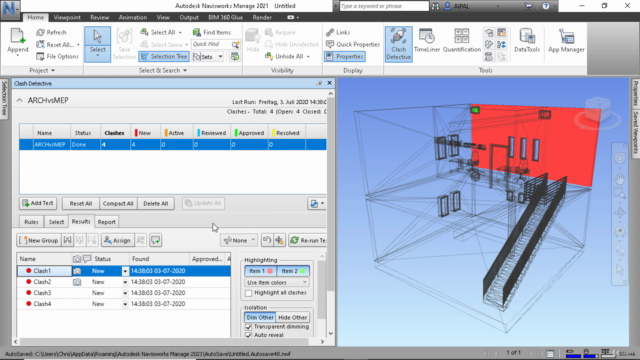Toggle Item 2 highlighting
The width and height of the screenshot is (640, 360).
coord(293,271)
